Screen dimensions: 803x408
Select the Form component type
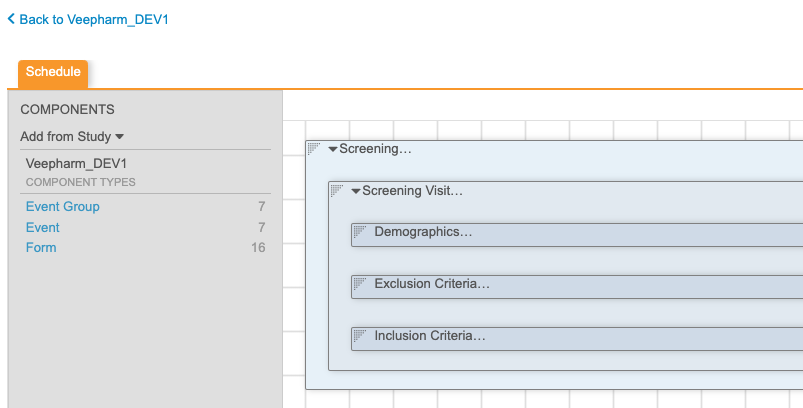click(x=41, y=247)
